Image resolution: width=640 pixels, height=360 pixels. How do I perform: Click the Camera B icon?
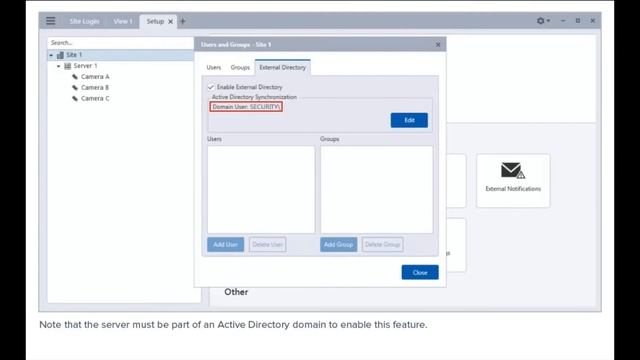pyautogui.click(x=75, y=87)
